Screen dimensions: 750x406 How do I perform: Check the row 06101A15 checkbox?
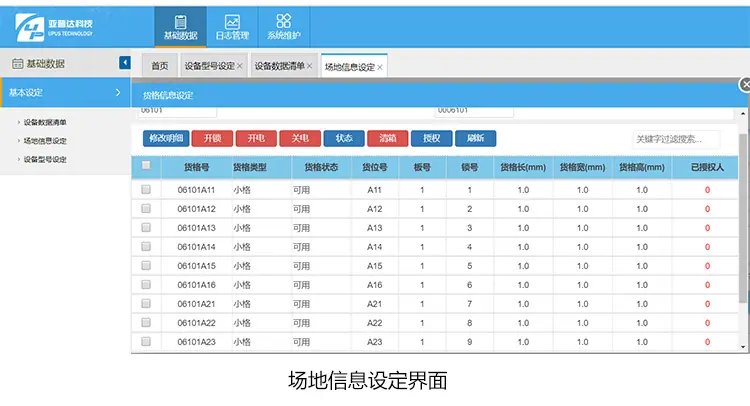pos(146,265)
